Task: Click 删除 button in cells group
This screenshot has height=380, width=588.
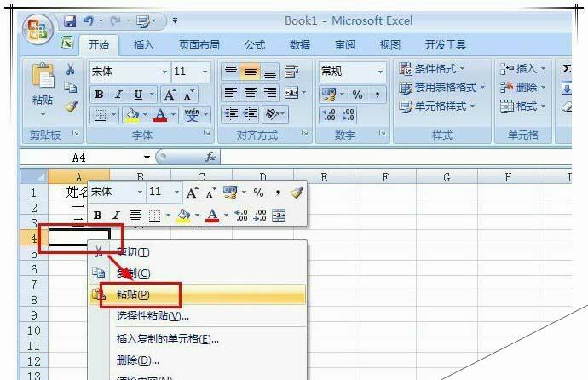Action: point(522,88)
